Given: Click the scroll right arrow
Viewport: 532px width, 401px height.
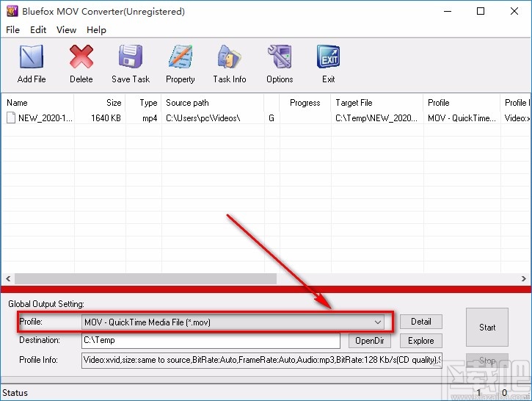Looking at the screenshot, I should pos(523,279).
